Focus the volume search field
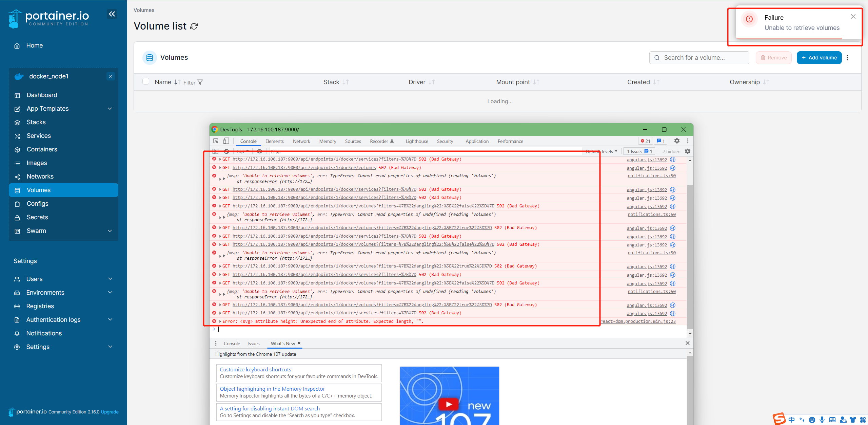 pyautogui.click(x=699, y=58)
